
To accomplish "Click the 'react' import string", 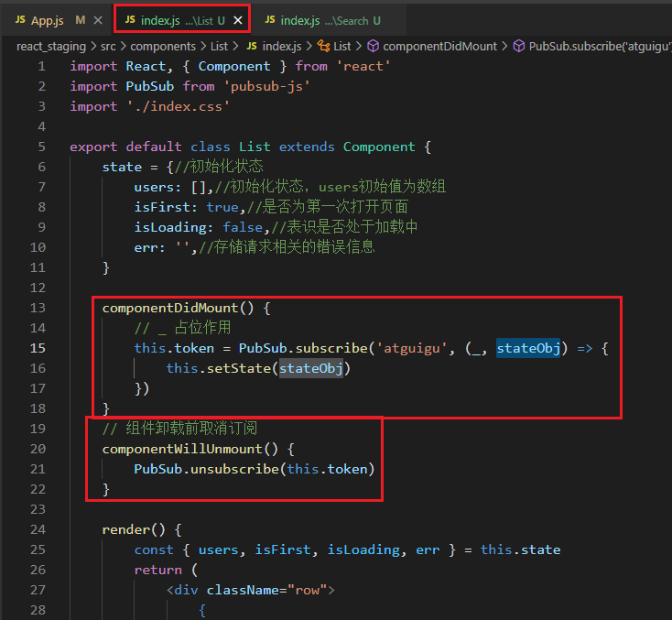I will point(363,66).
